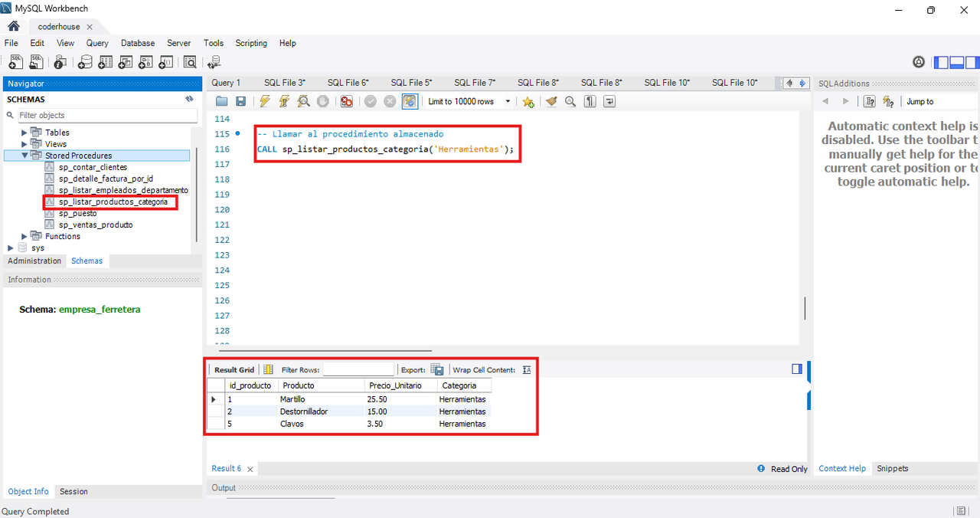The height and width of the screenshot is (518, 980).
Task: Toggle automatic context help button
Action: click(x=870, y=101)
